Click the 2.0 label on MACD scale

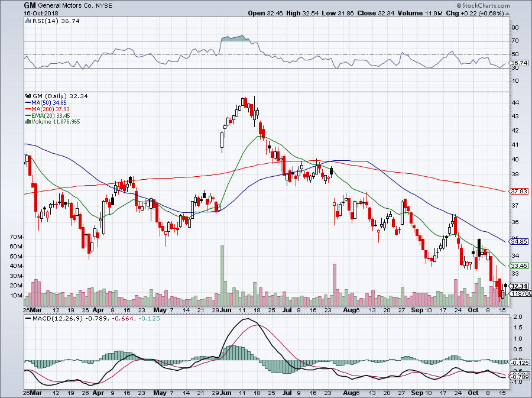517,317
